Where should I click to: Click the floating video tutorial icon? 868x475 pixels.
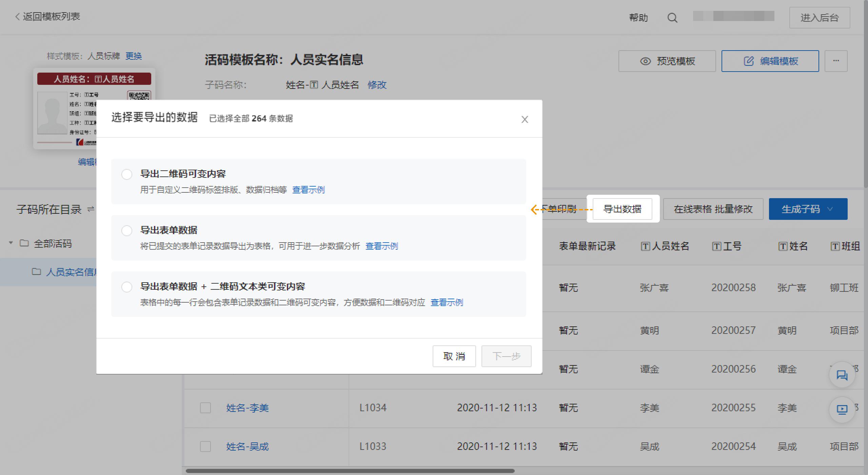[x=842, y=410]
